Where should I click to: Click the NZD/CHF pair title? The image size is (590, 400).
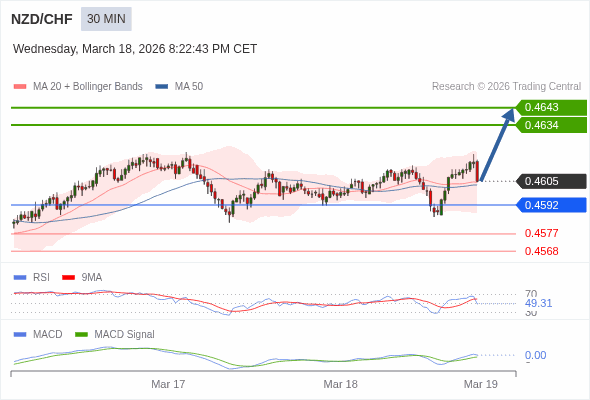pyautogui.click(x=42, y=19)
